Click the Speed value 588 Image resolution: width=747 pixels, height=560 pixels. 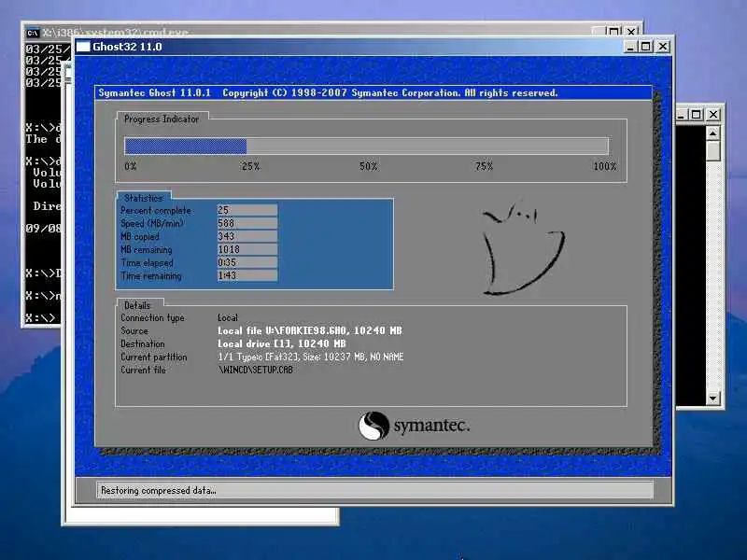click(247, 223)
